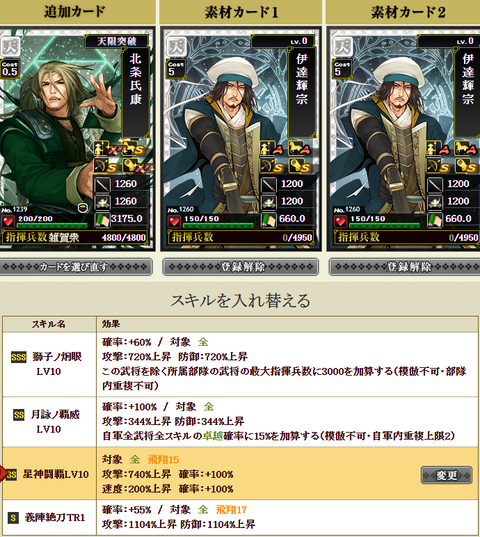
Task: Select the 星神闘覇LV10 skill row
Action: coord(240,474)
